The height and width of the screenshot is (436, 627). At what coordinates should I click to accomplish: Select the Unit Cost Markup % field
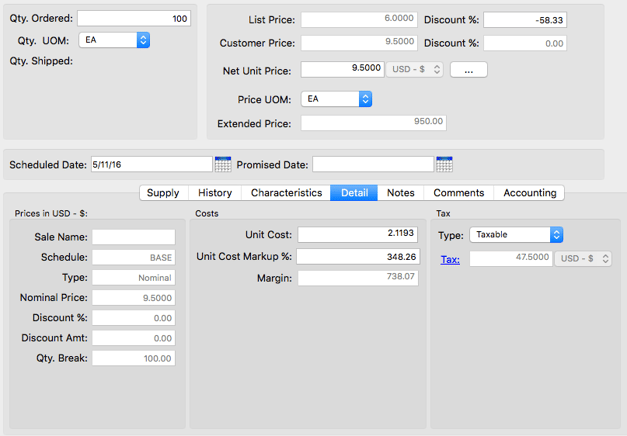pos(358,257)
